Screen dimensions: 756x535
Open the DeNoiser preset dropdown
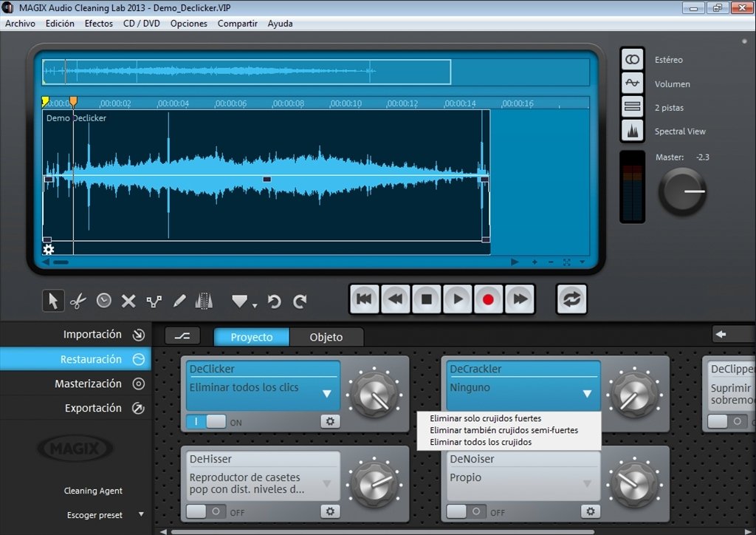tap(587, 483)
